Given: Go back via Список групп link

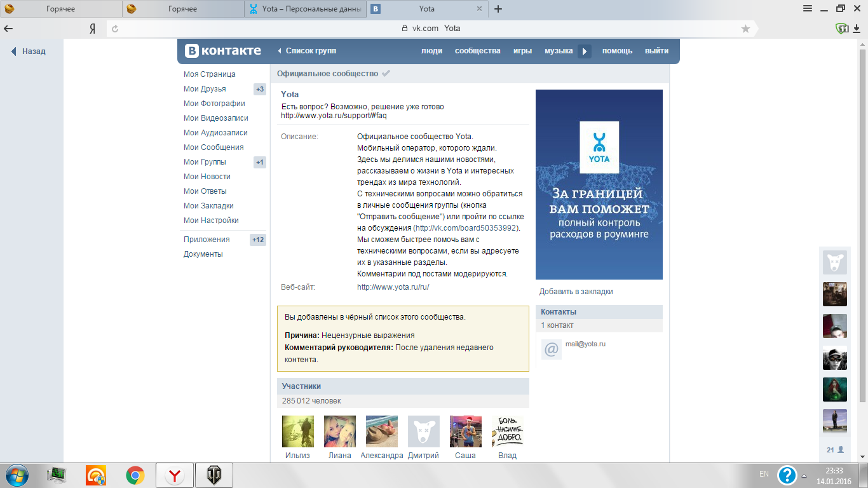Looking at the screenshot, I should [x=310, y=51].
